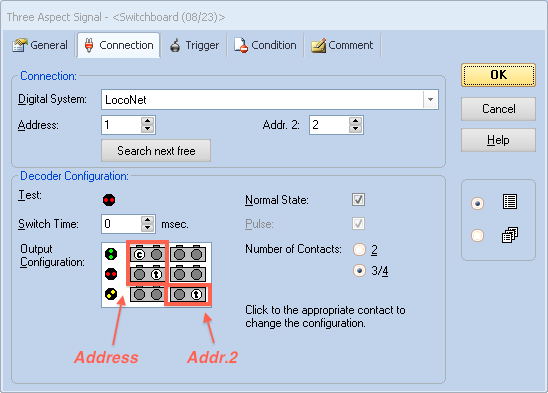This screenshot has height=393, width=548.
Task: Click Search next free button
Action: click(156, 151)
